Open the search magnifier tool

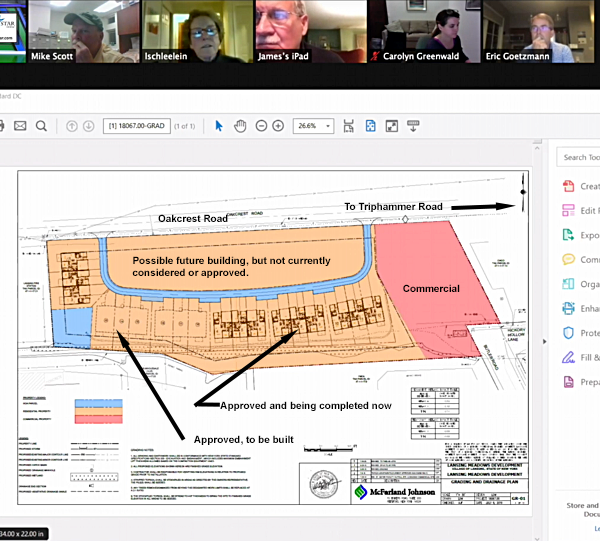(x=42, y=126)
